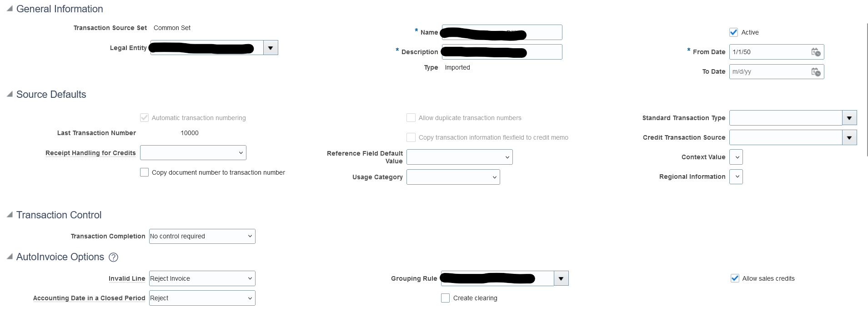This screenshot has width=868, height=313.
Task: Uncheck the Active checkbox
Action: click(x=733, y=32)
